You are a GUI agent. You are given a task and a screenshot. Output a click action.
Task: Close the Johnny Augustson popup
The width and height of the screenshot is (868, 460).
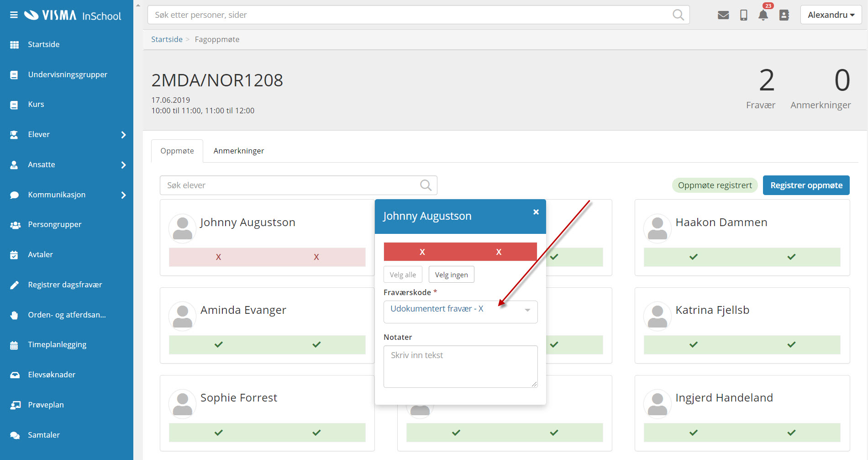point(536,212)
